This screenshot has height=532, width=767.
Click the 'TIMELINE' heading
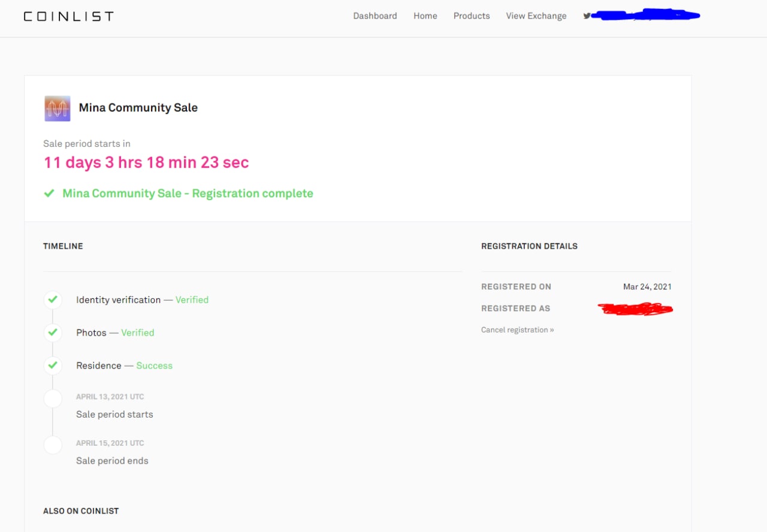pos(63,246)
